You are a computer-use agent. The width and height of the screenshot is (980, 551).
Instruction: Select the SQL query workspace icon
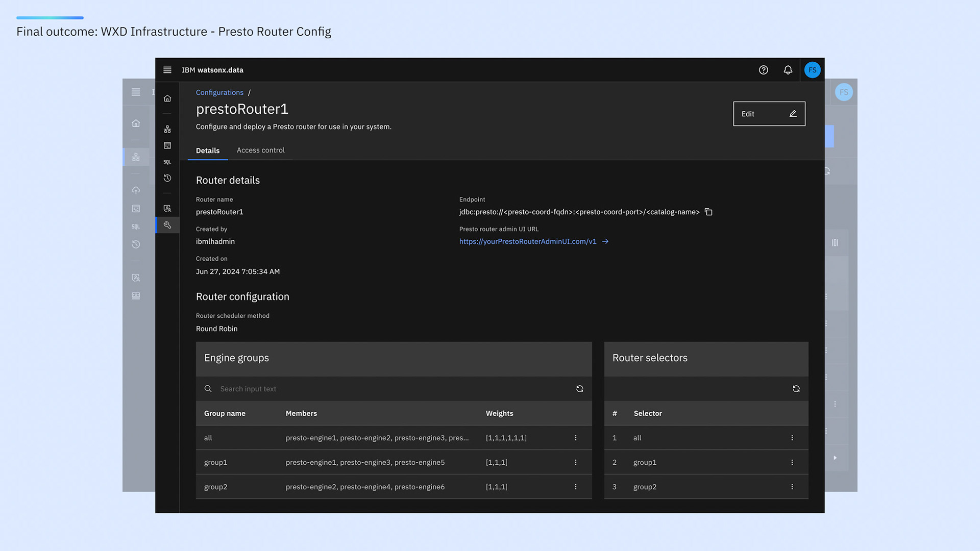click(x=167, y=162)
